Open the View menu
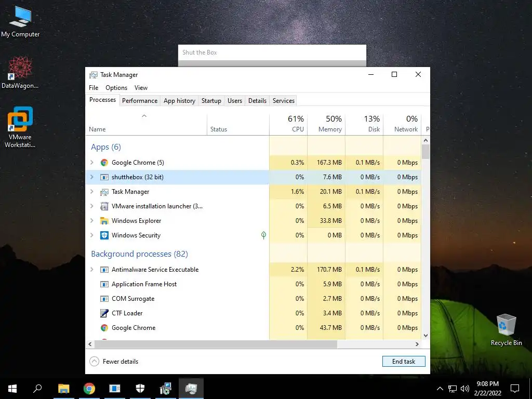Image resolution: width=532 pixels, height=399 pixels. 141,87
